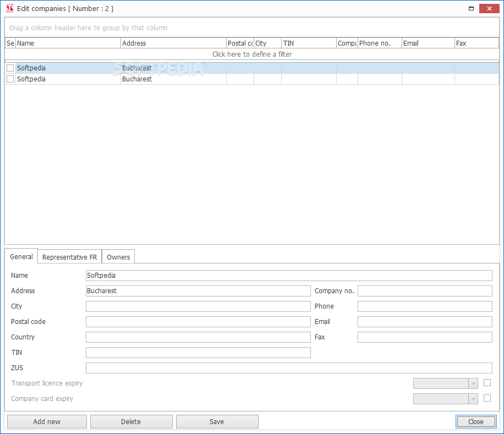Viewport: 504px width, 434px height.
Task: Open the Company card expiry date dropdown
Action: [x=473, y=399]
